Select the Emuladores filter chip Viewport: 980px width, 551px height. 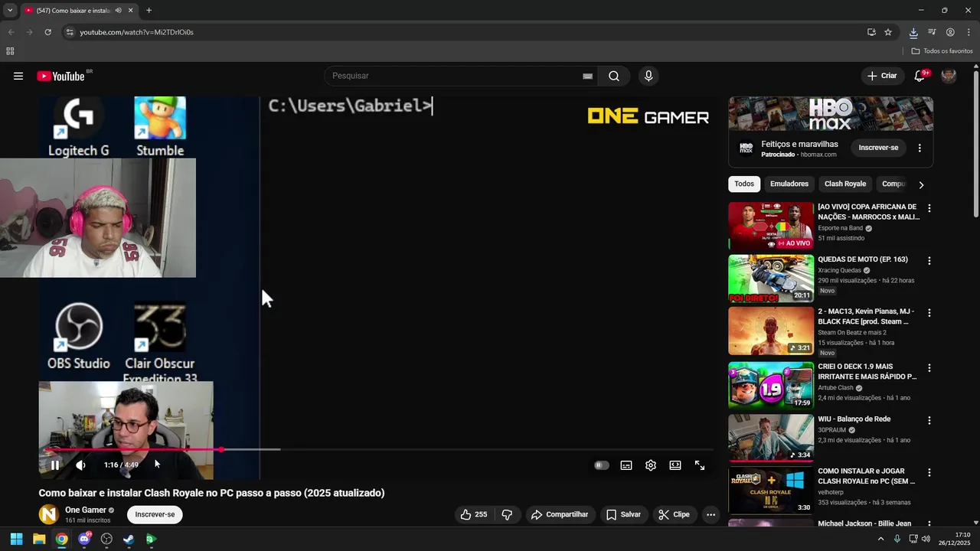coord(789,184)
